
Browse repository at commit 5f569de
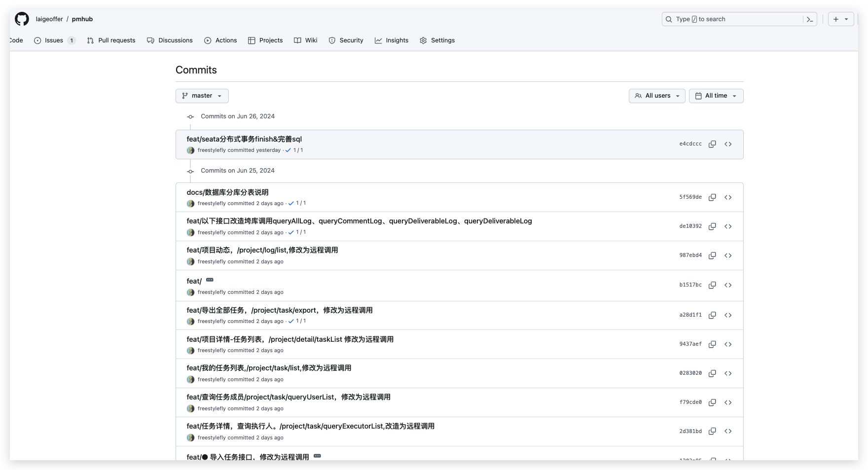(728, 197)
